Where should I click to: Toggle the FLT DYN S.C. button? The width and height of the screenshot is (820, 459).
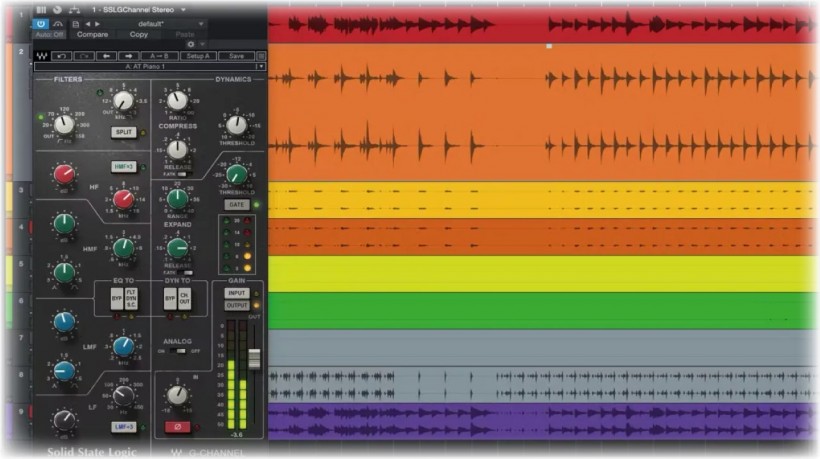coord(131,299)
